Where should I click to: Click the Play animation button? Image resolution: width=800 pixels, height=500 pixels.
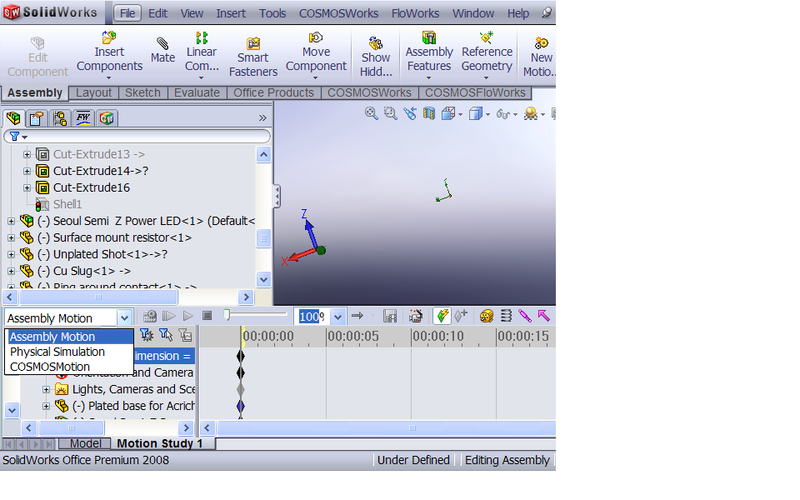point(188,316)
